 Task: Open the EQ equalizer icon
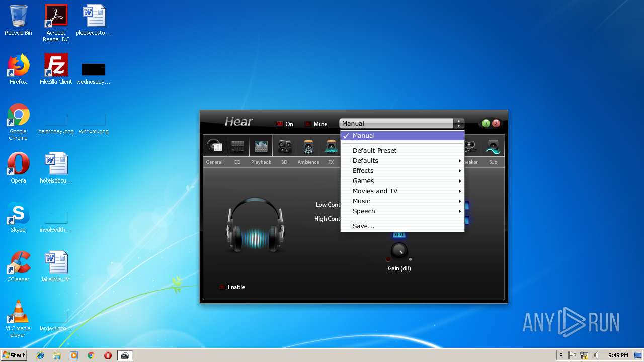[237, 146]
